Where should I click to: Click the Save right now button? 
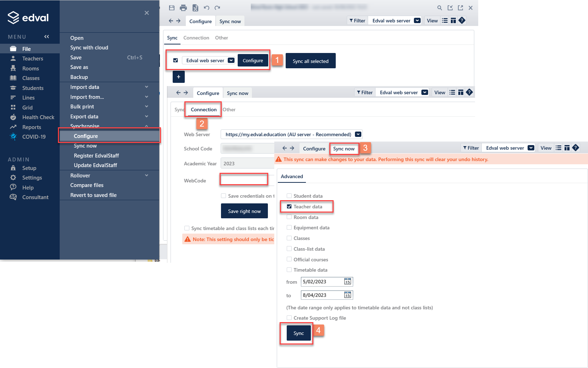[x=244, y=211]
